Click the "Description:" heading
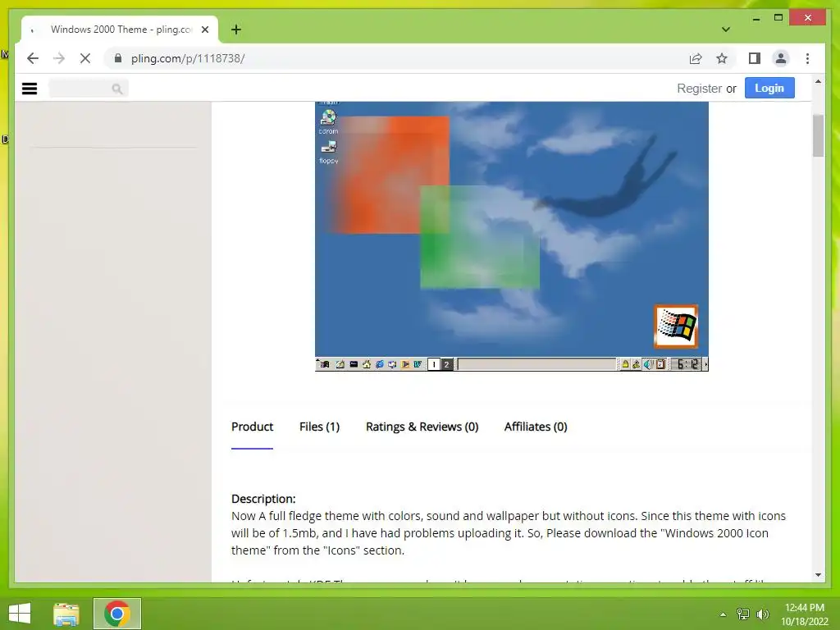The image size is (840, 630). click(263, 499)
